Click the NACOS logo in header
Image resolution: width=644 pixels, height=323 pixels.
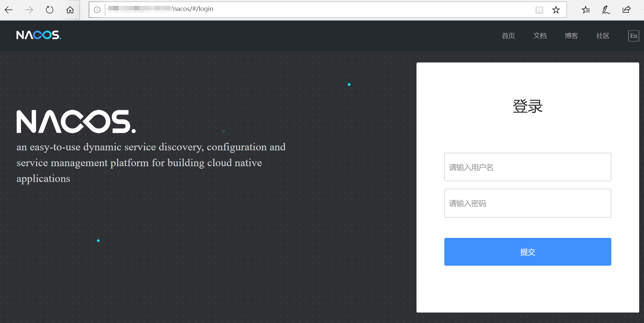coord(39,35)
